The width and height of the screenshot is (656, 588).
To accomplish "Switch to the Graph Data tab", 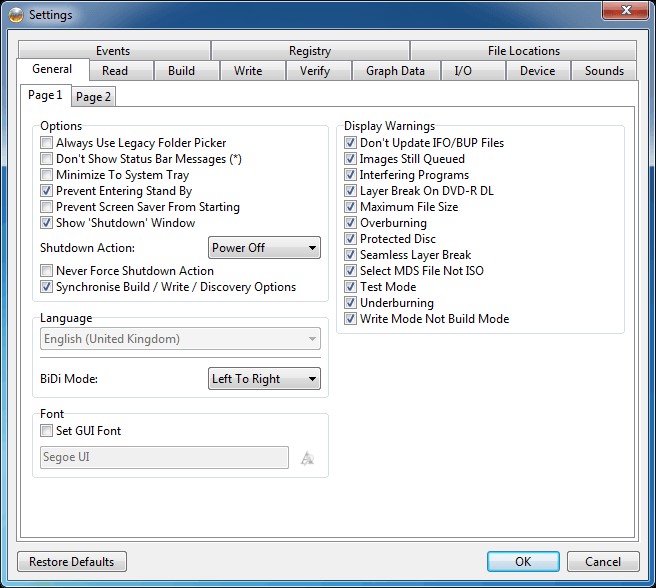I will coord(395,71).
